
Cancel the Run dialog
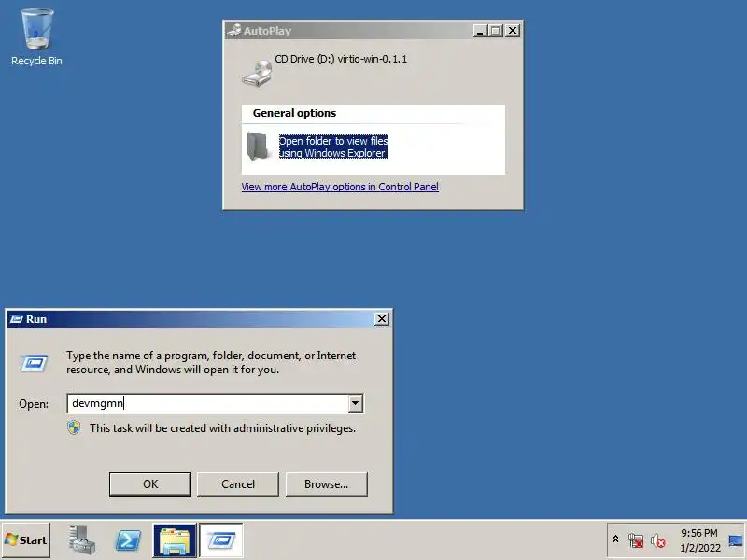tap(238, 484)
